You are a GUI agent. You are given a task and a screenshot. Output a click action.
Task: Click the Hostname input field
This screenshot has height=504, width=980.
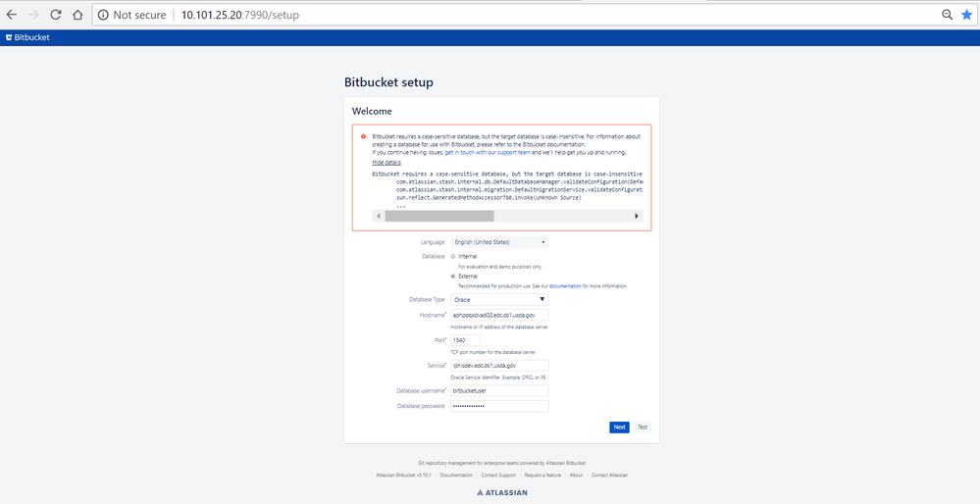tap(499, 316)
